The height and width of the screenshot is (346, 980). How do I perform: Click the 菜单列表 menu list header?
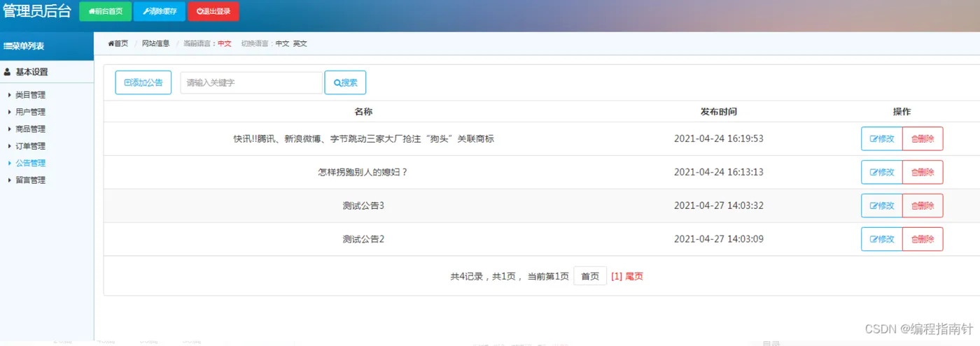25,46
